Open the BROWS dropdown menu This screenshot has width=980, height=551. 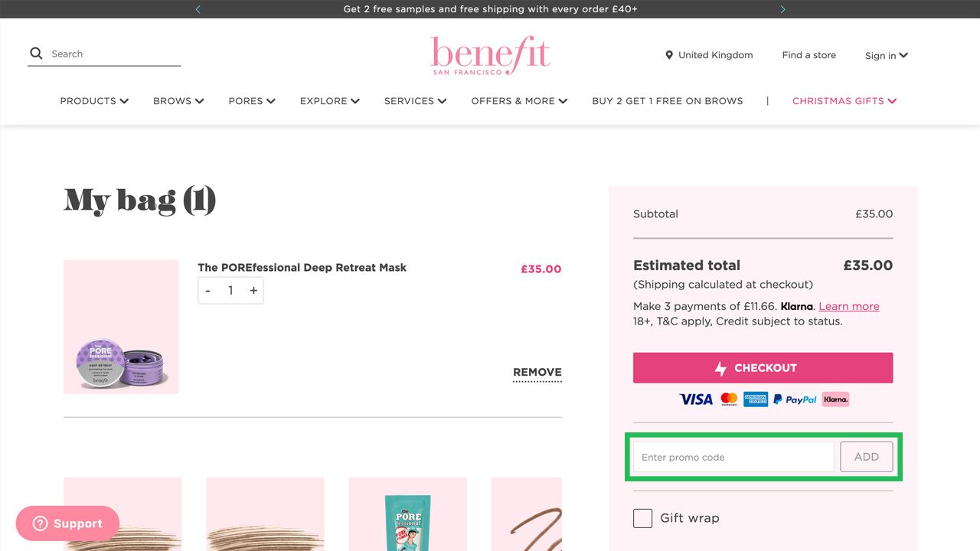(178, 101)
